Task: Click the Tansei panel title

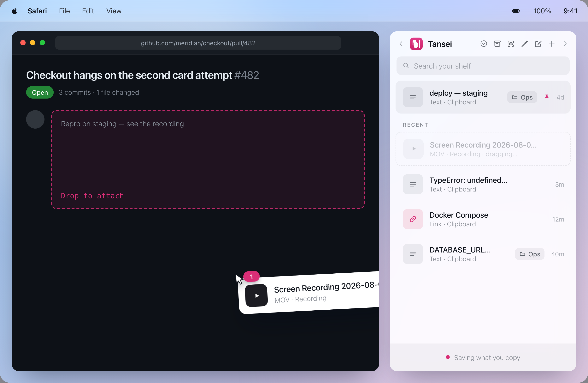Action: [440, 44]
